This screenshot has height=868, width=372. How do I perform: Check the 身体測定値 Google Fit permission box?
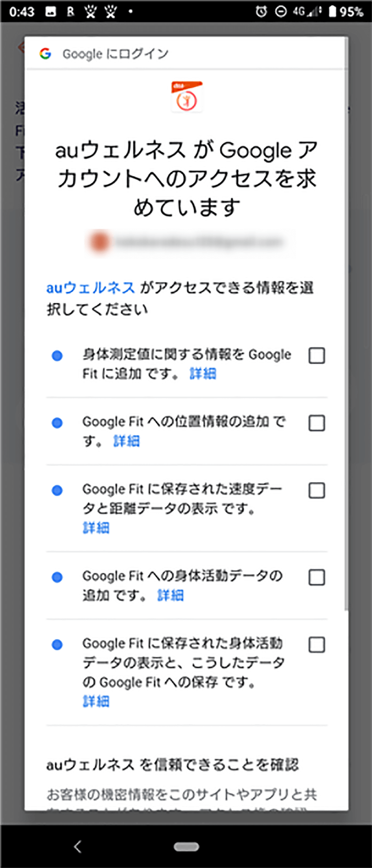(317, 355)
